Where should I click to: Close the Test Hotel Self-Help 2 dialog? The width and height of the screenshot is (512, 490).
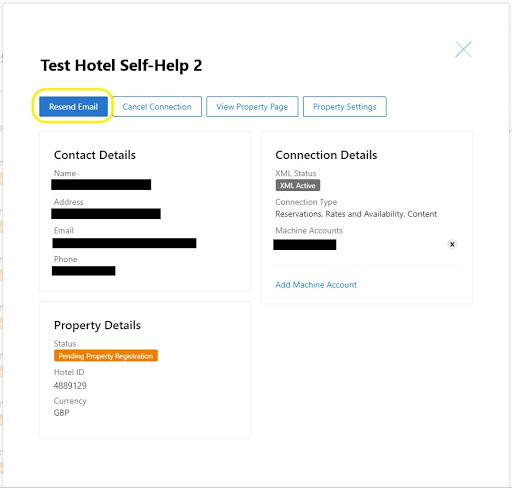click(463, 49)
